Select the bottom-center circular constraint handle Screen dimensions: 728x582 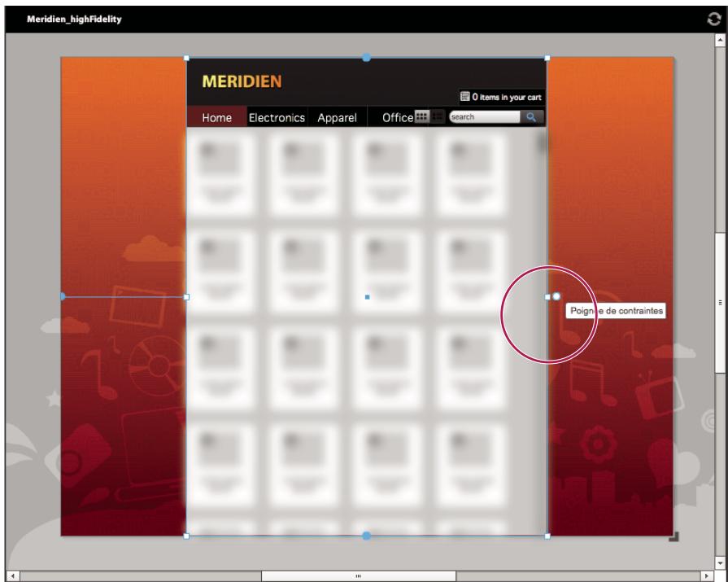[366, 536]
